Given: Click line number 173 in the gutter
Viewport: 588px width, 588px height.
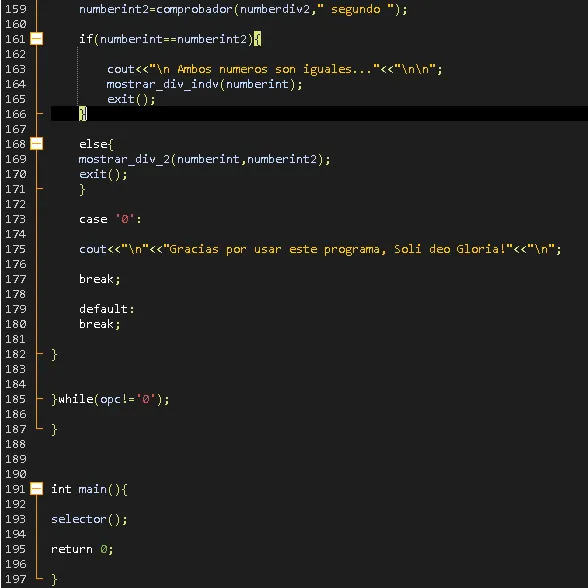Looking at the screenshot, I should click(16, 219).
